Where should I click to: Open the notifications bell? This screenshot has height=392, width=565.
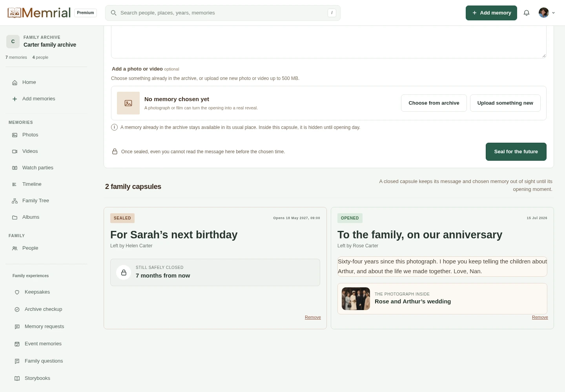pos(527,13)
